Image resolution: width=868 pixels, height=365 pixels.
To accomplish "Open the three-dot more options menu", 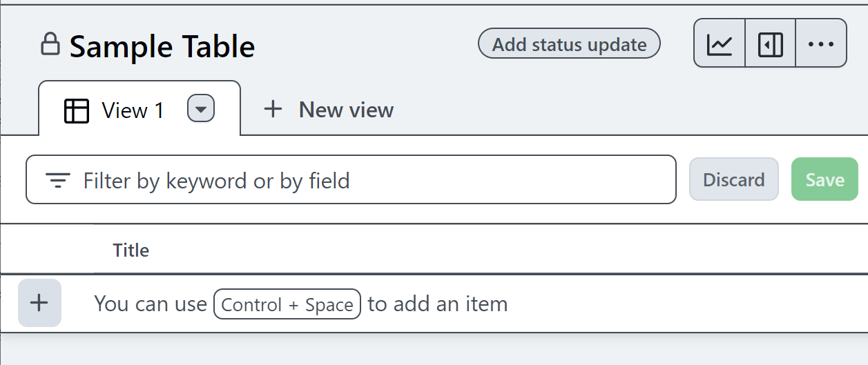I will (821, 45).
